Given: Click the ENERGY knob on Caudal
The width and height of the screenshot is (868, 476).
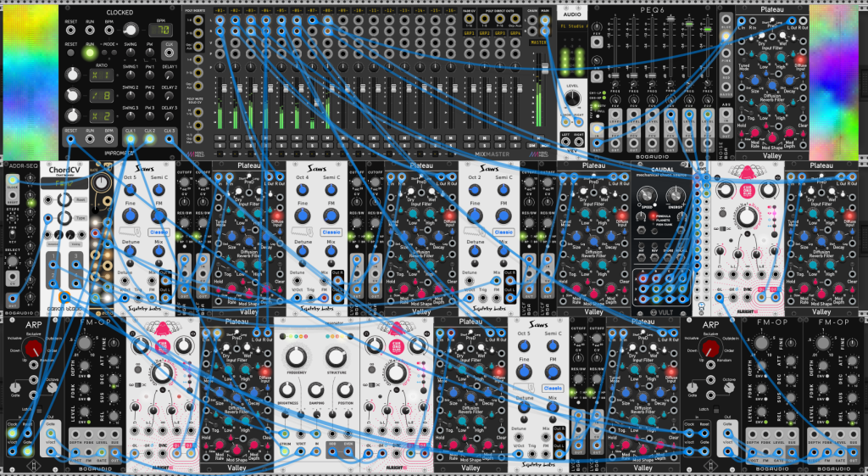Looking at the screenshot, I should click(675, 194).
